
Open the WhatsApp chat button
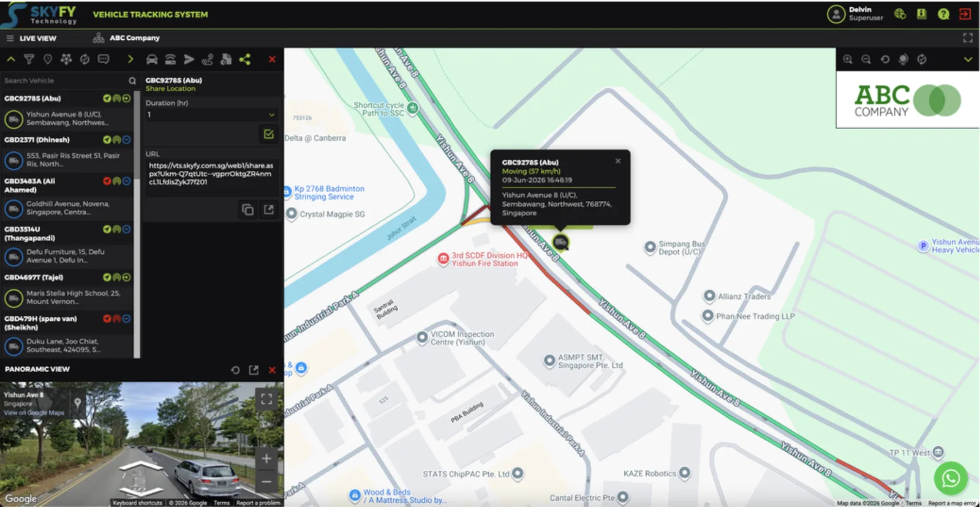click(951, 478)
